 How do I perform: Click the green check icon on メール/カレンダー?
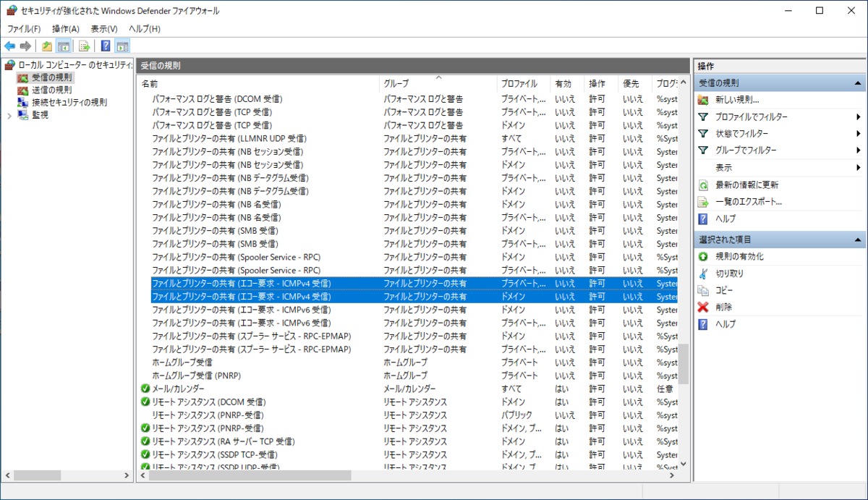(145, 389)
